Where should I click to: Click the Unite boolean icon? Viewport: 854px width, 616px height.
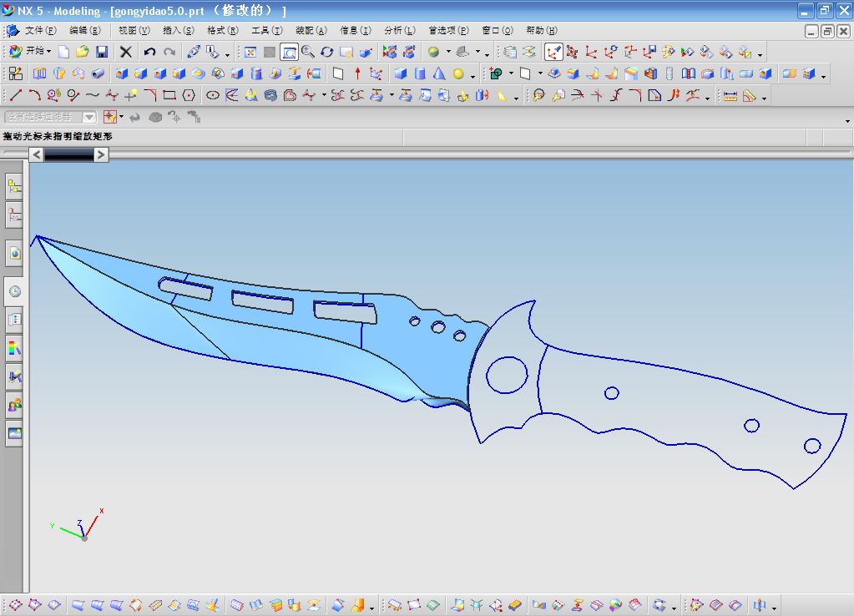tap(496, 73)
